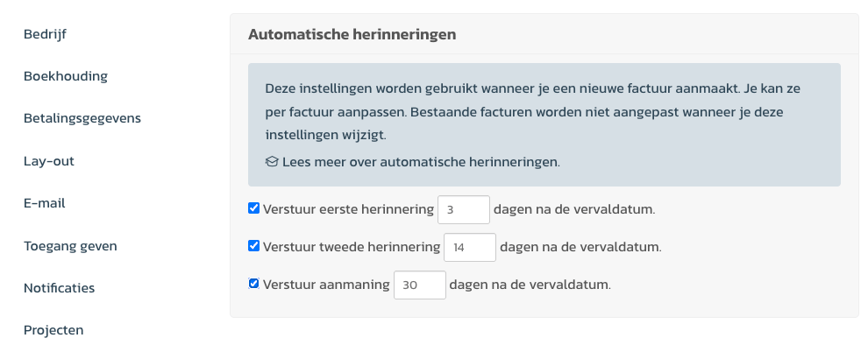
Task: Open the Projecten settings section
Action: (x=53, y=330)
